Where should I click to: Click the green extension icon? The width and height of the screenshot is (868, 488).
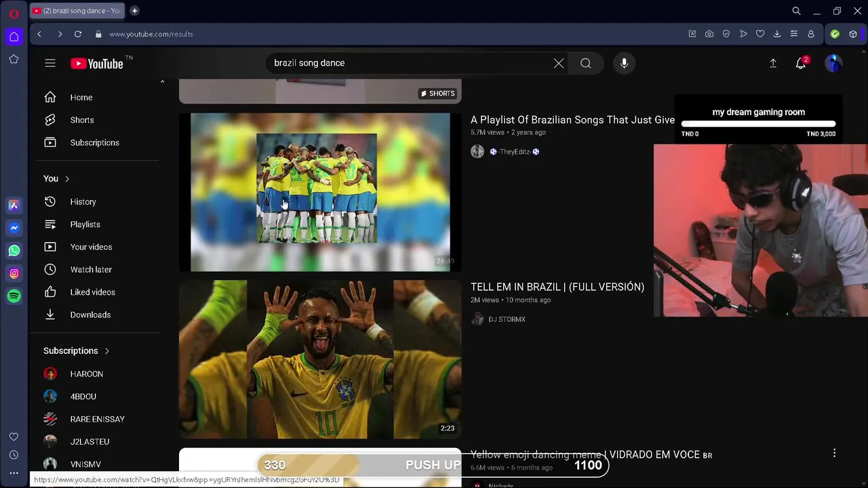coord(835,34)
